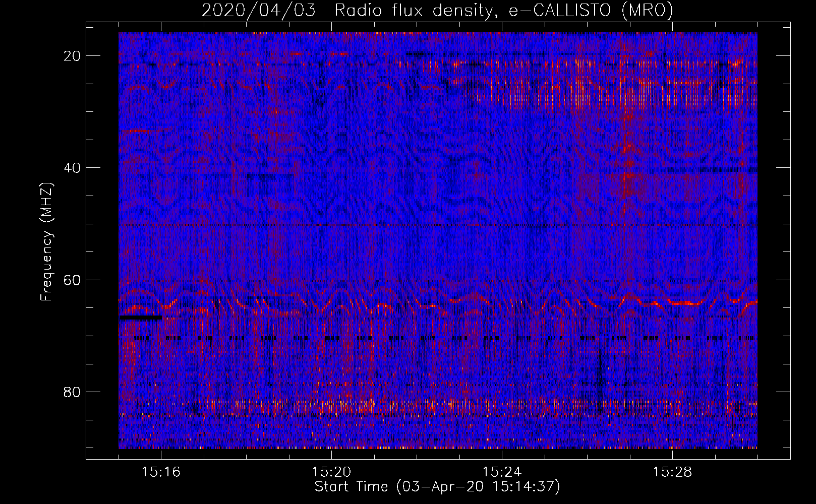Click the plot title "Radio flux density, e-CALLISTO (MRO)"
816x504 pixels.
tap(504, 11)
